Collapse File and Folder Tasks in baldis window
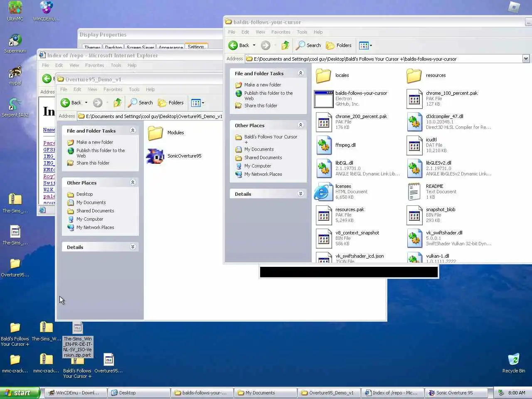Screen dimensions: 532x399 pos(300,73)
